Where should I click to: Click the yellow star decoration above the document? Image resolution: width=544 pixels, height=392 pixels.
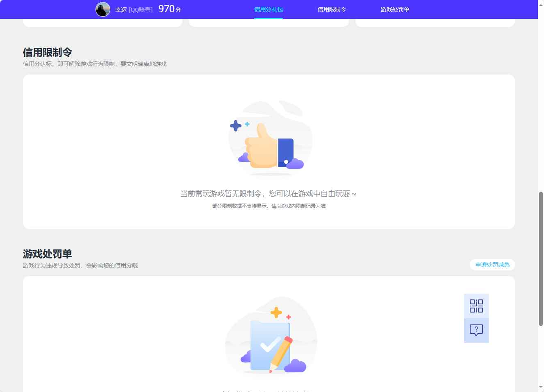(276, 313)
